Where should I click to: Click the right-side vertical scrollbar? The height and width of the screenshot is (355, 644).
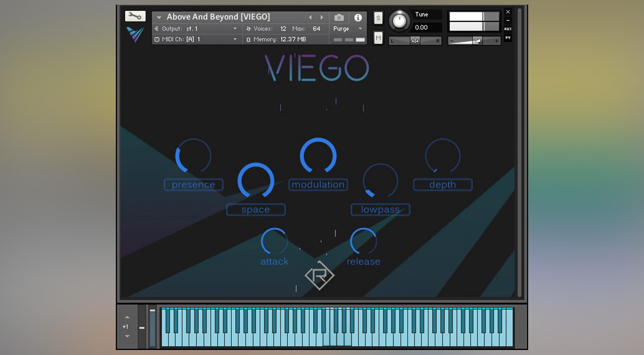click(519, 152)
